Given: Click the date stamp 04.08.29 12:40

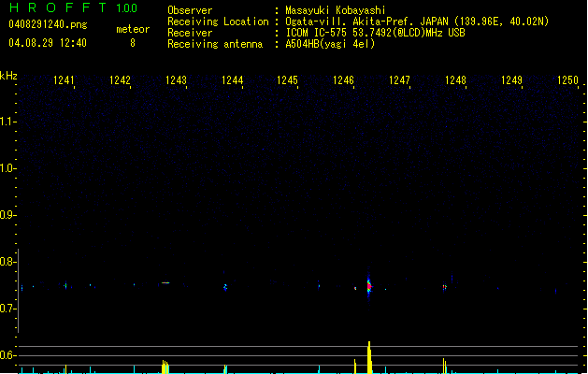Looking at the screenshot, I should point(48,43).
